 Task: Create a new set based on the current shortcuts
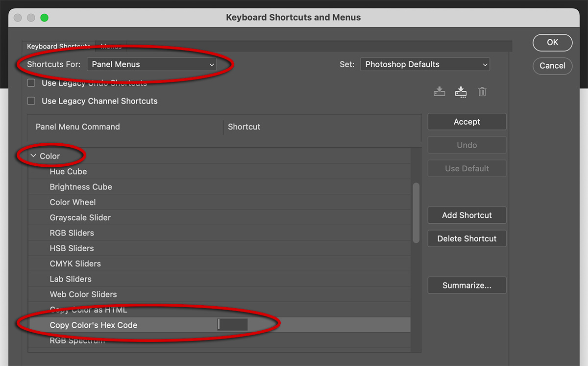tap(461, 92)
